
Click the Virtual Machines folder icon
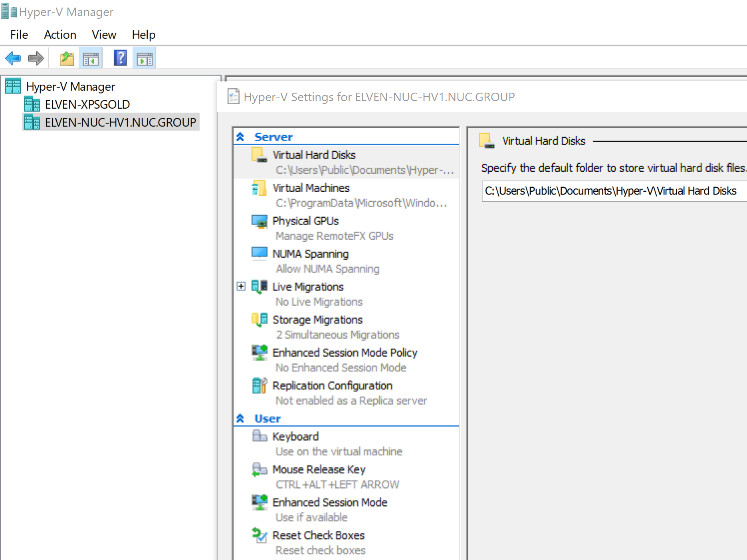259,188
